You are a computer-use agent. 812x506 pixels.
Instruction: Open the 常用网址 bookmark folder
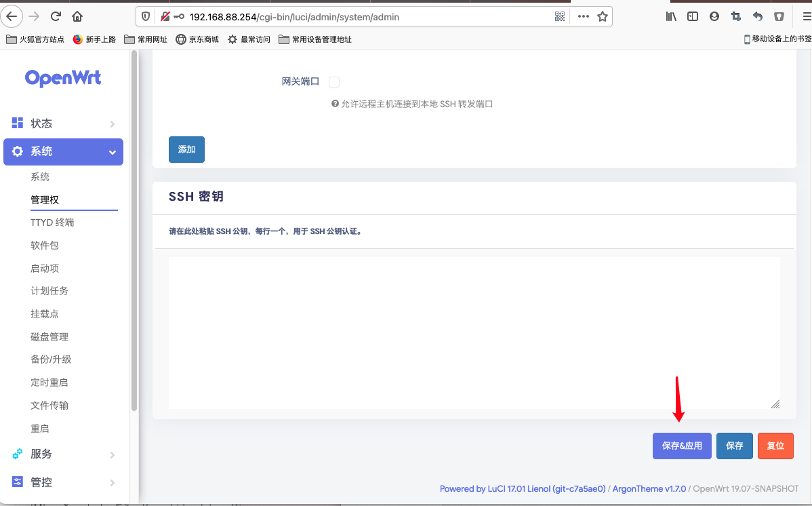pos(146,39)
